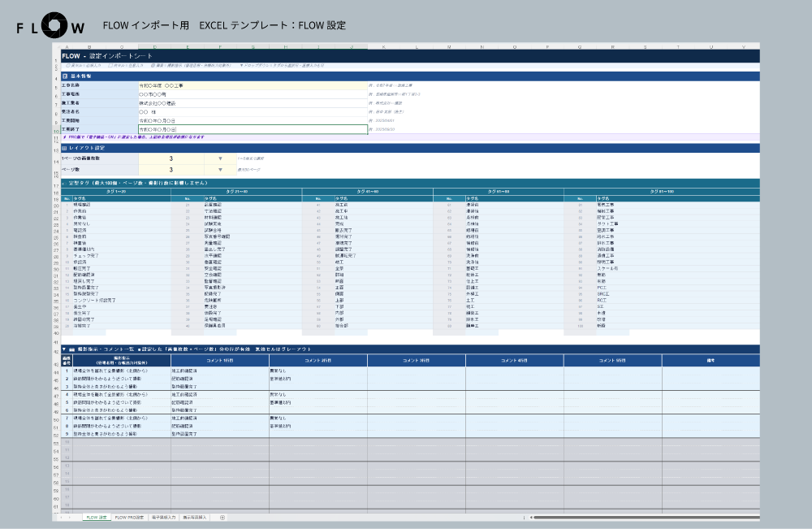
Task: Click the 備考 column header
Action: [711, 361]
